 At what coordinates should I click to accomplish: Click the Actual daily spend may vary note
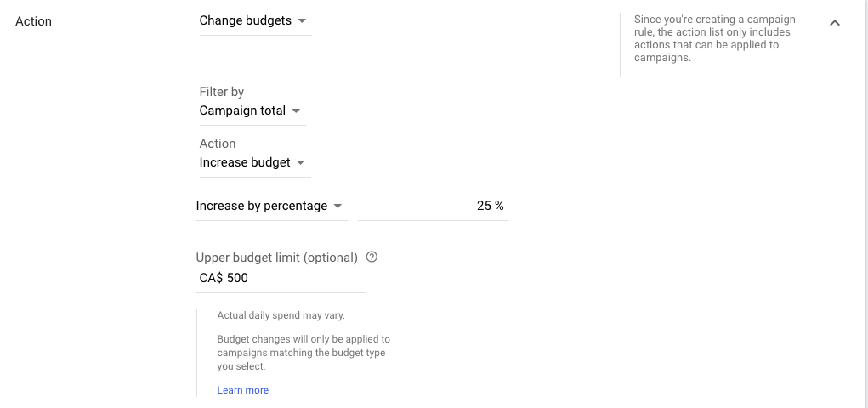281,315
